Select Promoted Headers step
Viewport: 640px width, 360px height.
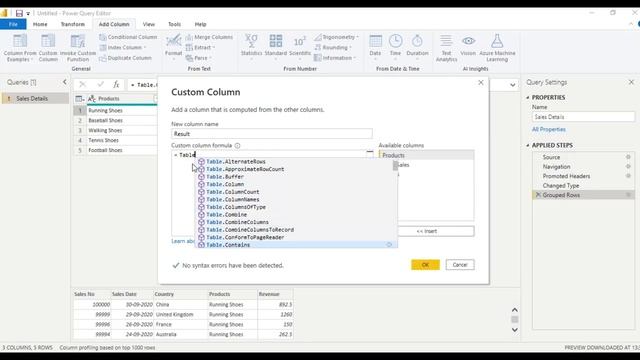(x=584, y=176)
